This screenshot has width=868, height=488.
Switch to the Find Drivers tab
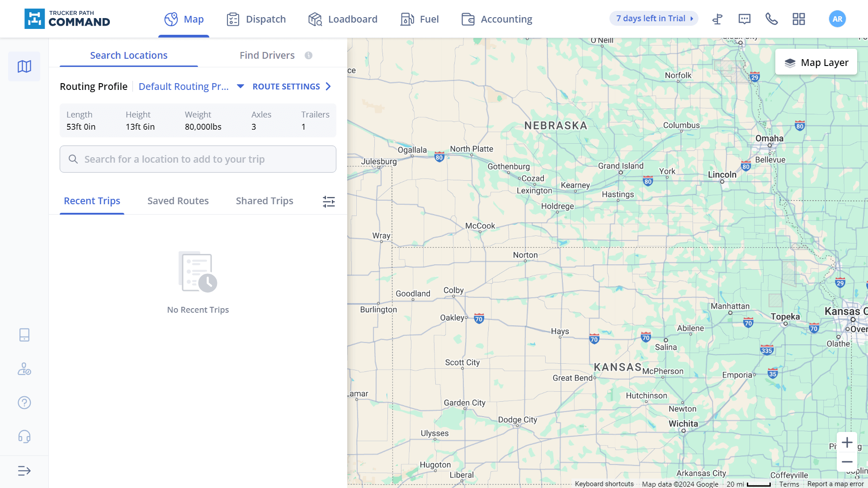(267, 55)
